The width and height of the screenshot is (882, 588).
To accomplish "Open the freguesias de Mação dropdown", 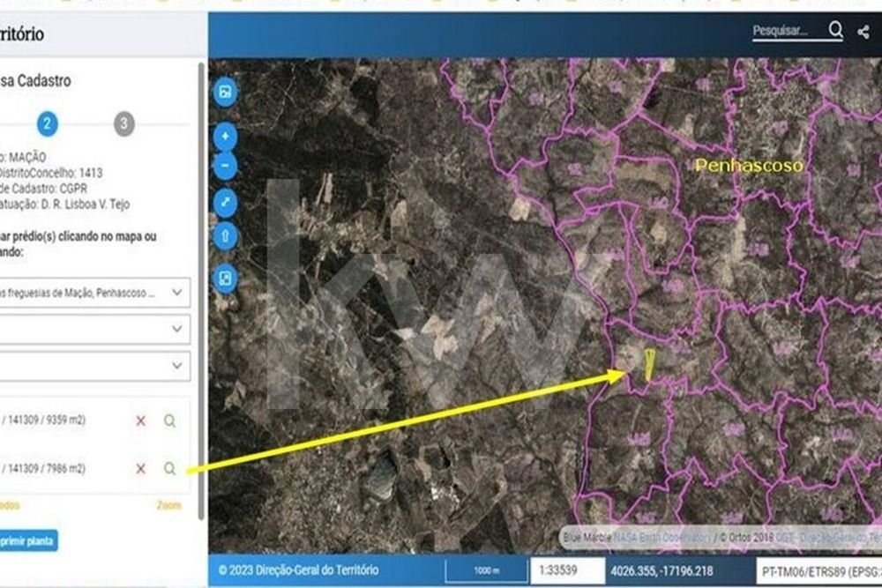I will [x=93, y=293].
